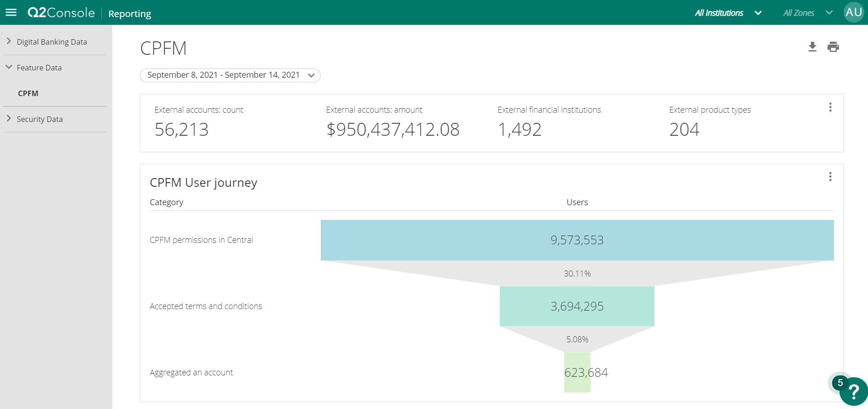Click the External accounts count value 56,213
868x409 pixels.
coord(182,129)
